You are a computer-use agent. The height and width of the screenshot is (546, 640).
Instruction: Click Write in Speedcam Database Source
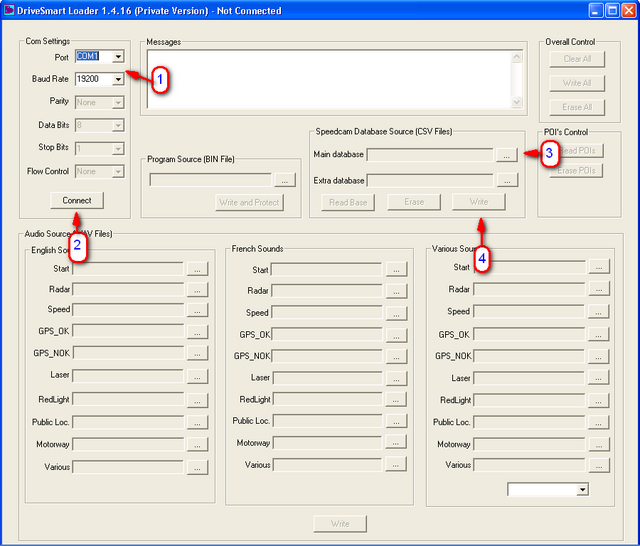[x=479, y=202]
